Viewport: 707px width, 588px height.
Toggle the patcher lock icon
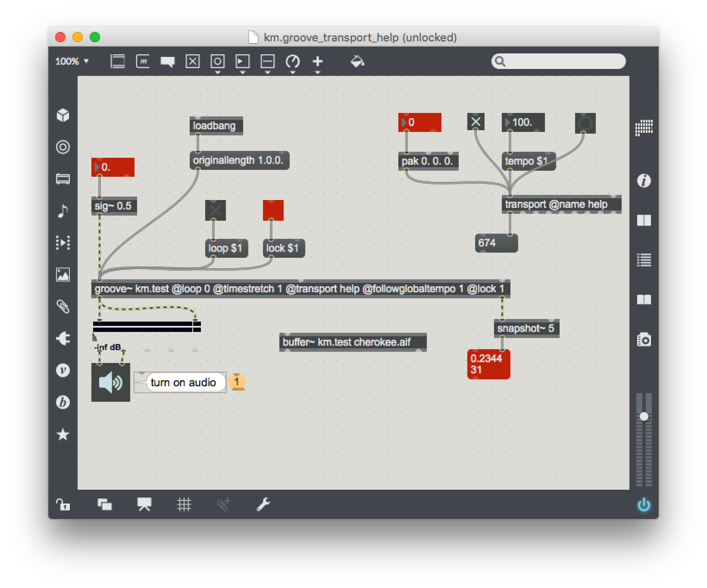pos(63,504)
